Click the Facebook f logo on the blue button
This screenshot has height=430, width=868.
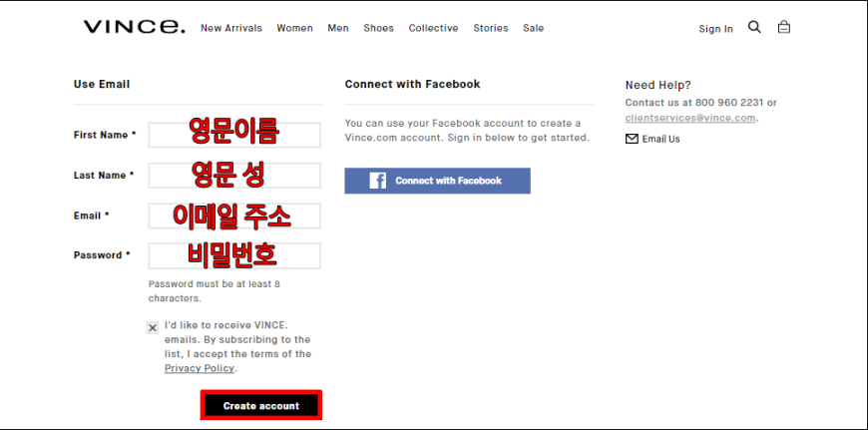coord(378,181)
